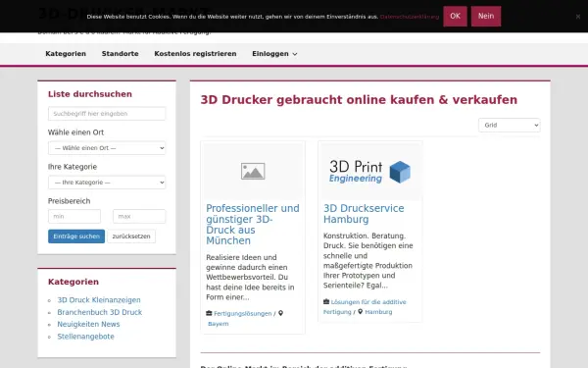Open the Standorte menu item
588x368 pixels.
coord(120,54)
